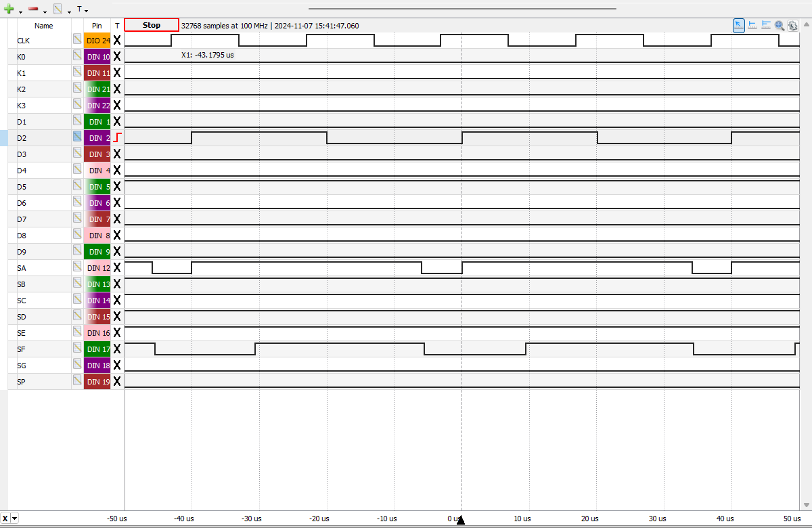The width and height of the screenshot is (812, 528).
Task: Select the pointer cursor tool
Action: point(739,25)
